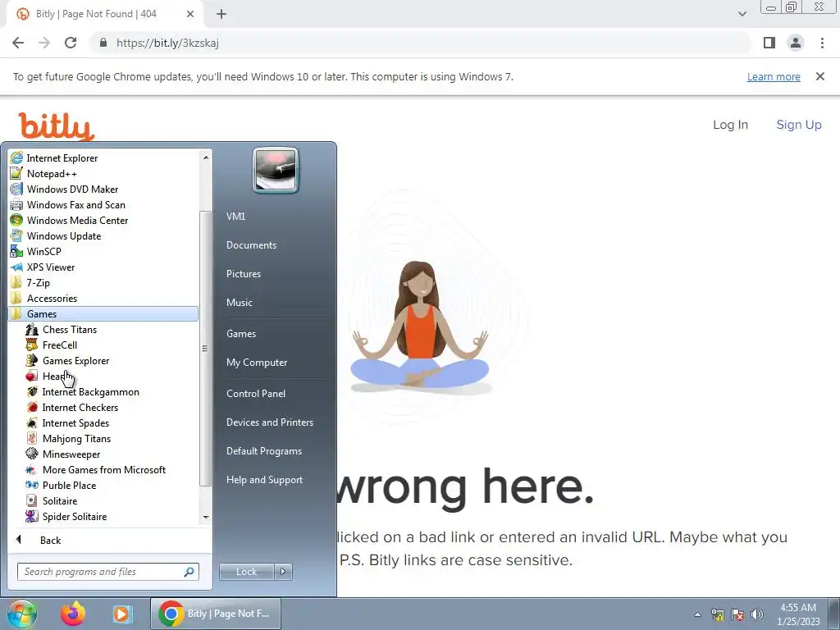
Task: Open Help and Support
Action: click(x=264, y=480)
